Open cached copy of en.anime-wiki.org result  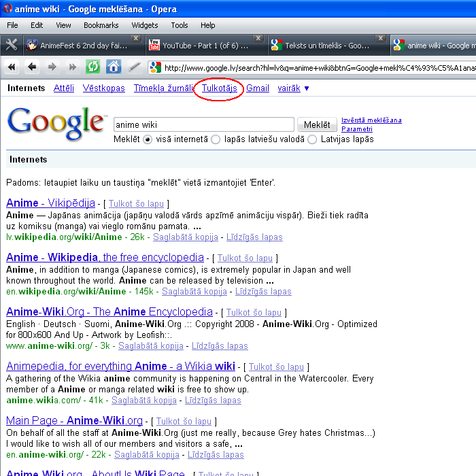coord(147,454)
